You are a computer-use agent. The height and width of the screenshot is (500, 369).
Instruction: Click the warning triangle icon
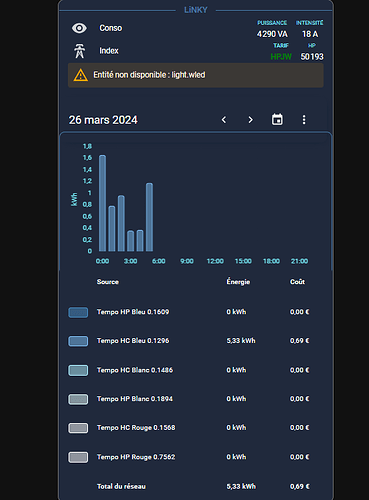point(80,75)
